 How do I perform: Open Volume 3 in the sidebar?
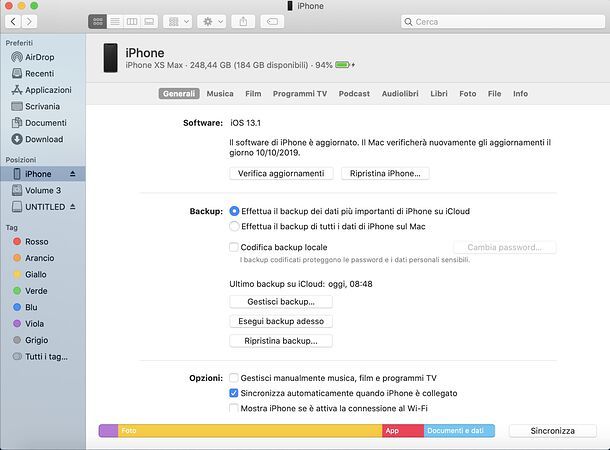tap(36, 191)
